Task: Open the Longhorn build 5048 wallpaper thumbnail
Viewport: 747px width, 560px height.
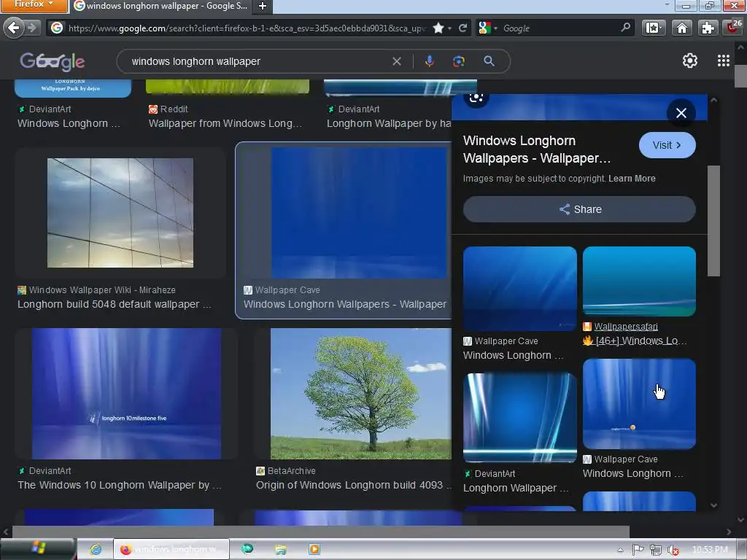Action: pyautogui.click(x=120, y=213)
